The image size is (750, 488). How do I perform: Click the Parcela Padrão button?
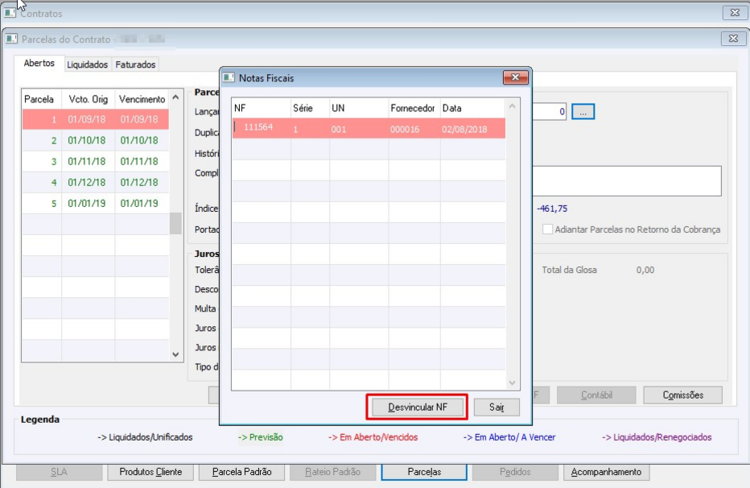click(242, 472)
